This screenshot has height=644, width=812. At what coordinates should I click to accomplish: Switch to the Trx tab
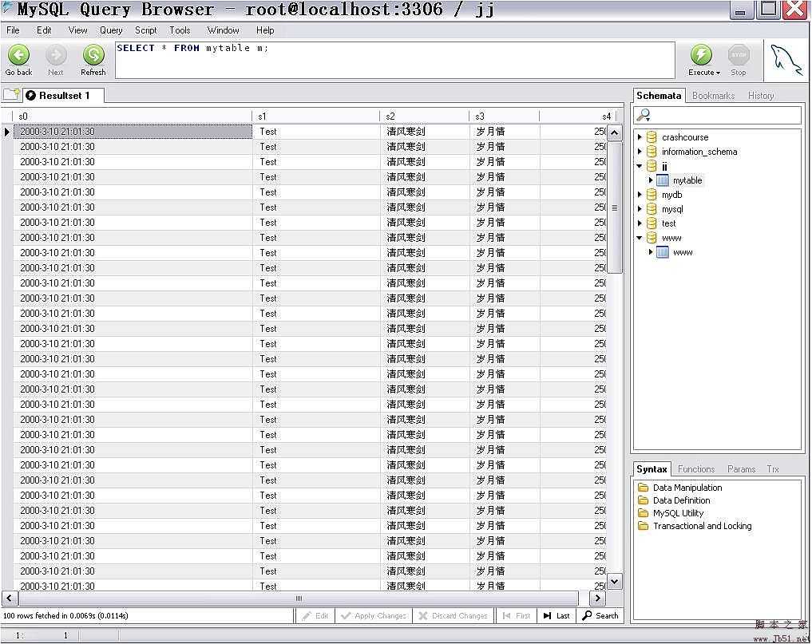click(773, 469)
